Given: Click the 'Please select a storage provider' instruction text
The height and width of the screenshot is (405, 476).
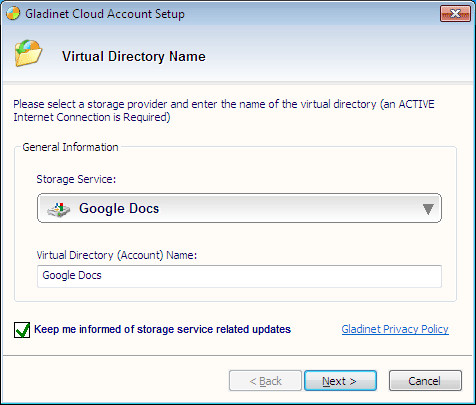Looking at the screenshot, I should pyautogui.click(x=224, y=111).
